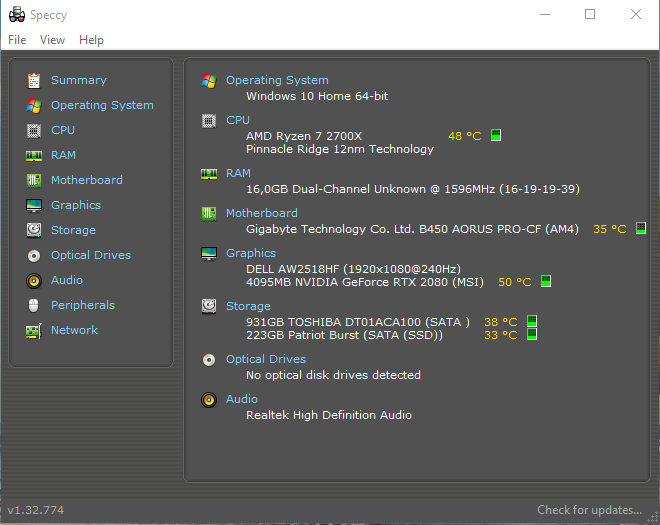Click the Summary clipboard icon in sidebar
This screenshot has width=660, height=525.
coord(34,80)
